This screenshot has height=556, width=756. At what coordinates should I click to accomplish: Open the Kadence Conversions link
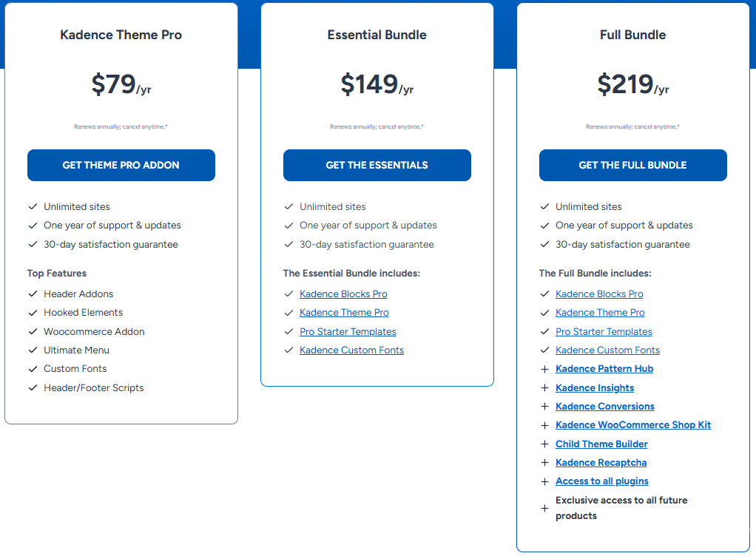(x=604, y=406)
